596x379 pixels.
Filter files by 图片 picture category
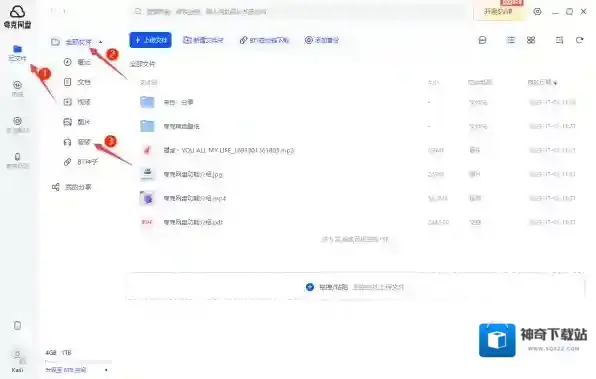tap(77, 122)
